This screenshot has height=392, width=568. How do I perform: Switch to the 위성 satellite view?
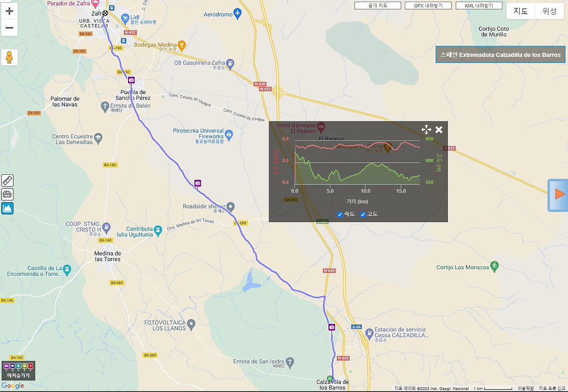click(549, 12)
